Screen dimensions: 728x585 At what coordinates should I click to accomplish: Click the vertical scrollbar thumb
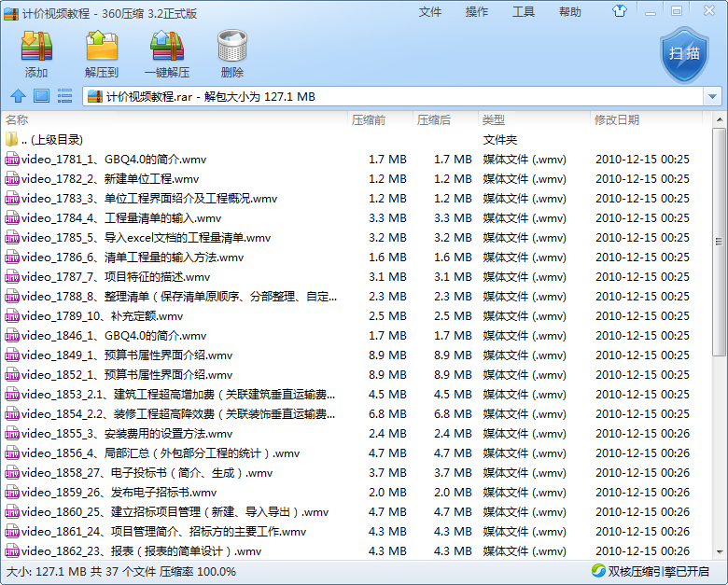pos(720,242)
